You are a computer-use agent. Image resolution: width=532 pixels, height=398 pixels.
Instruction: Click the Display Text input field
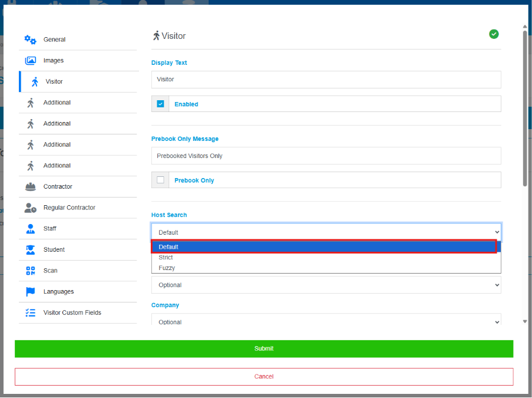(x=326, y=80)
